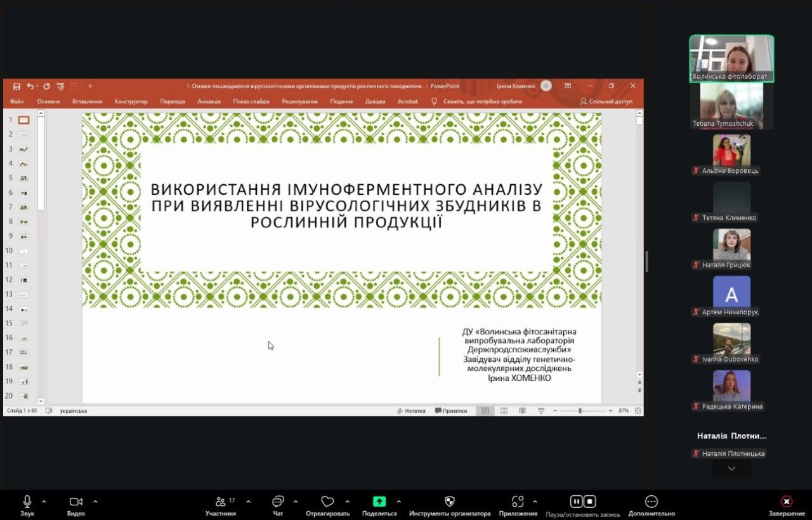The image size is (812, 520).
Task: Expand video options arrow next to camera
Action: pyautogui.click(x=95, y=502)
